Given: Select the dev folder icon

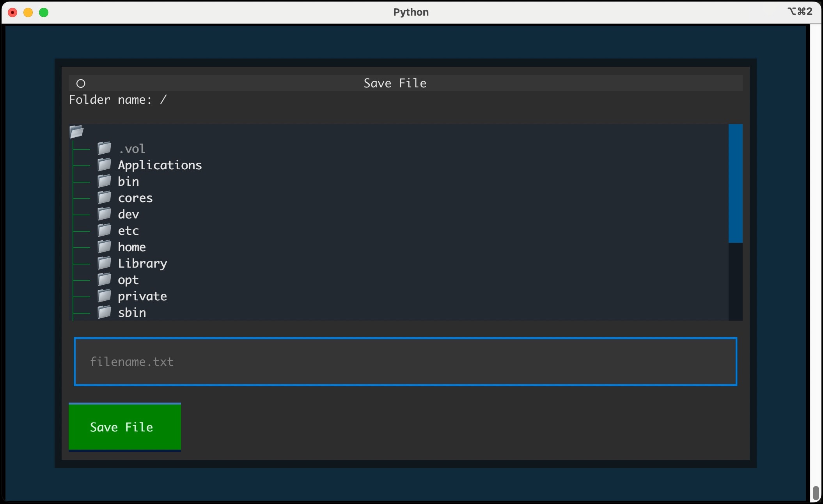Looking at the screenshot, I should 105,214.
